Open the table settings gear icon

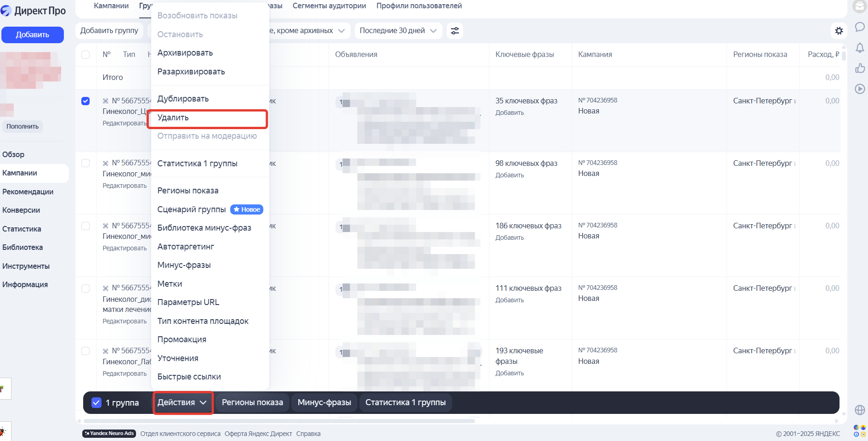[x=840, y=30]
